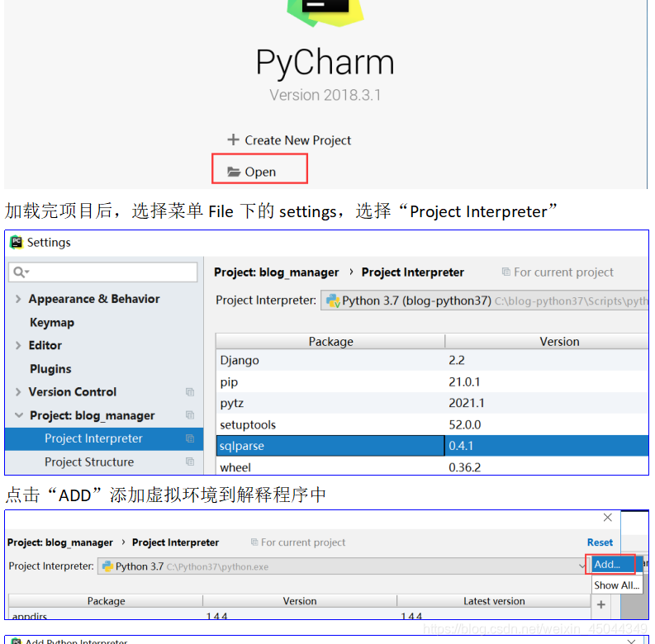Click the plus icon beside Create New Project
655x644 pixels.
coord(233,140)
